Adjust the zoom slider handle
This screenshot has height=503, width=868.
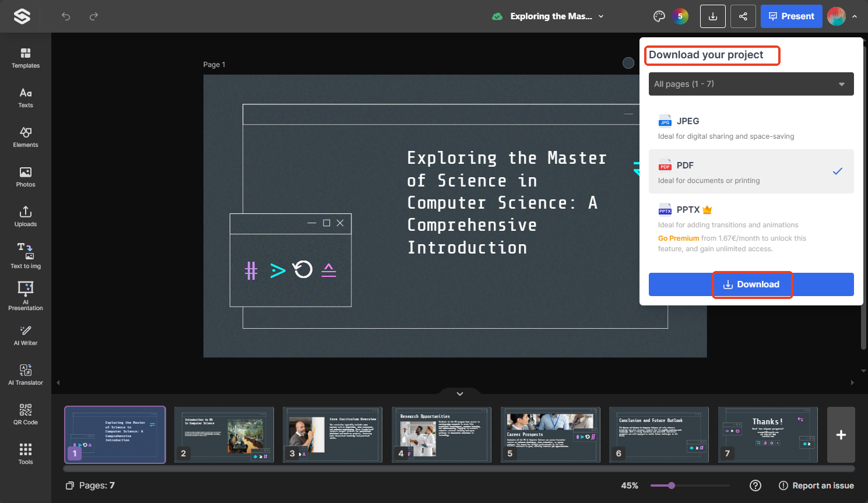tap(672, 486)
